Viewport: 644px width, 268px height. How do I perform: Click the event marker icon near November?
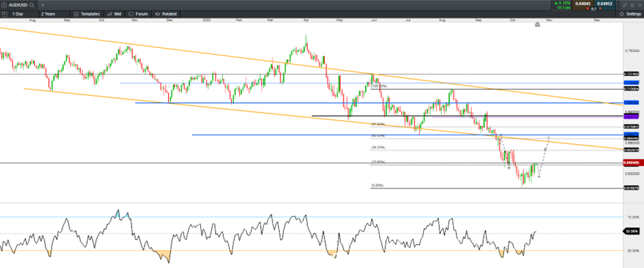(537, 25)
